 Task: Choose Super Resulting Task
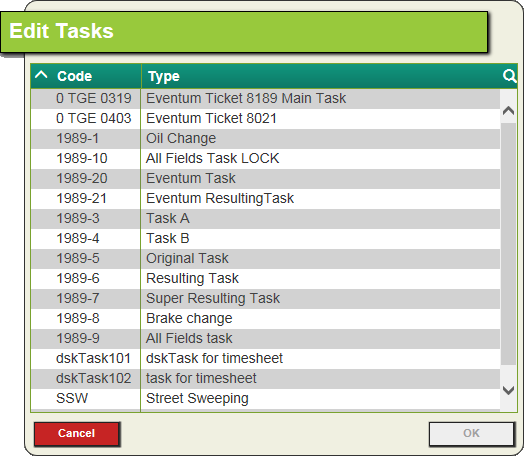(x=213, y=299)
